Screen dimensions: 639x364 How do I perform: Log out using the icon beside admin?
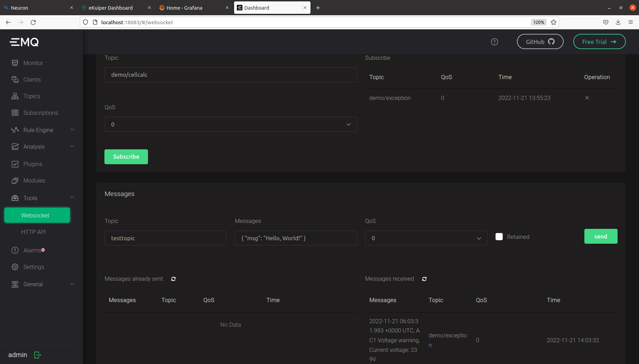coord(38,355)
